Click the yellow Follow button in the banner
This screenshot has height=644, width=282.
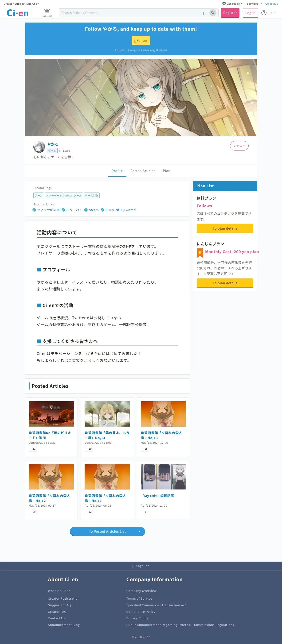pos(141,41)
